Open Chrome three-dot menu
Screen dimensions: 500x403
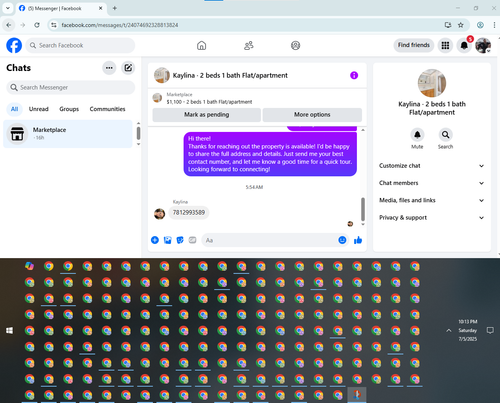pos(494,25)
